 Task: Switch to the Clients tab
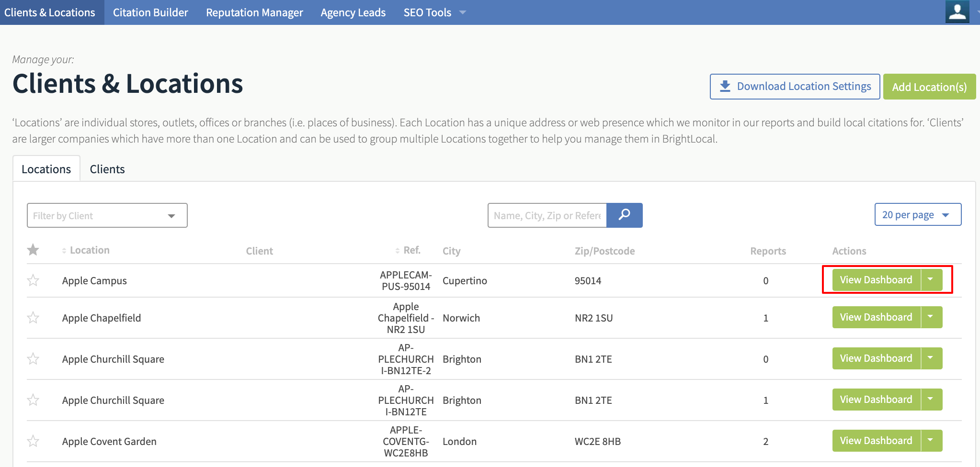coord(107,169)
